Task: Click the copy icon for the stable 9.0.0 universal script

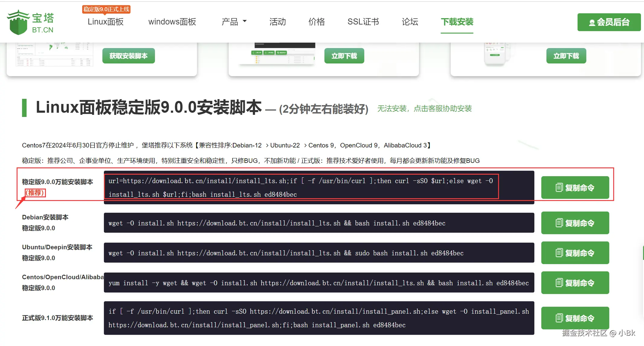Action: tap(559, 188)
